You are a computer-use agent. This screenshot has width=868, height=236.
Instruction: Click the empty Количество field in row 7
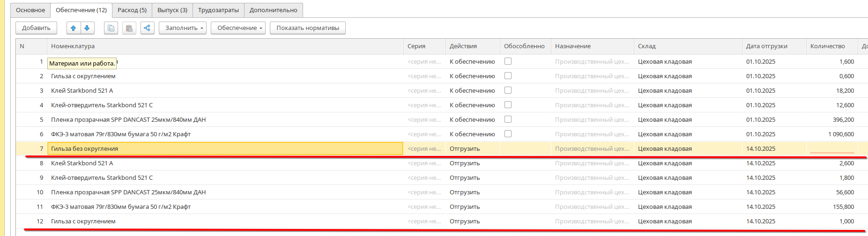pos(831,148)
